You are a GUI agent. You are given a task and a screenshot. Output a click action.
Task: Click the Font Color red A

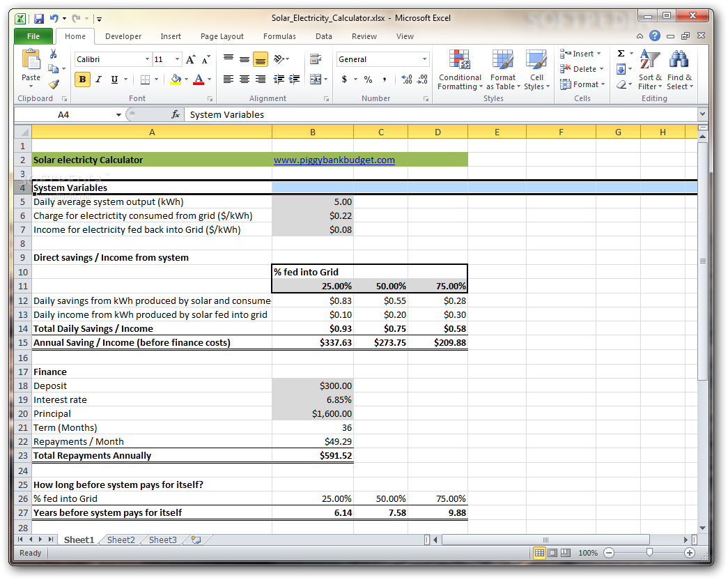coord(199,79)
